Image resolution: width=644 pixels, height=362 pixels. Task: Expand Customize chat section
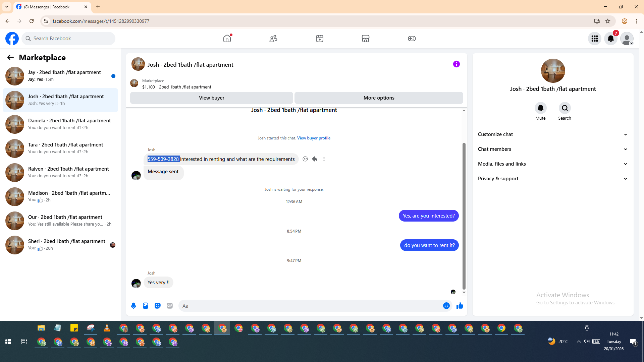tap(553, 134)
